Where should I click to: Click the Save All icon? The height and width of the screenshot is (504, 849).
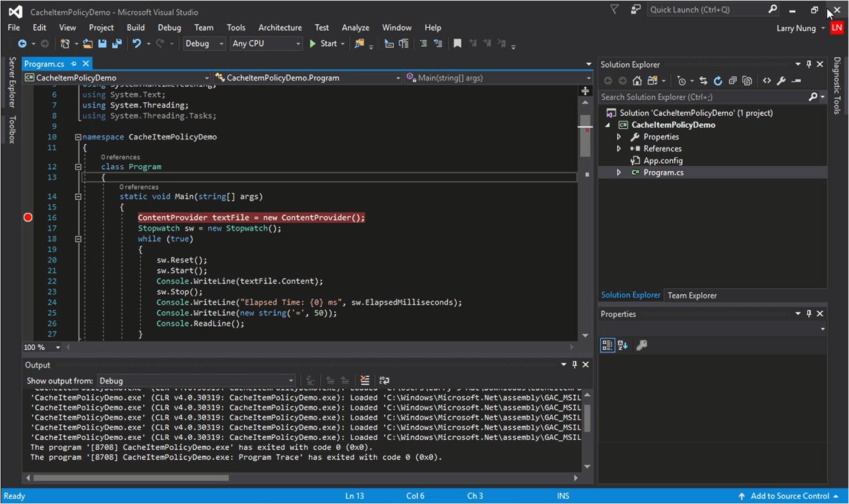pos(116,44)
